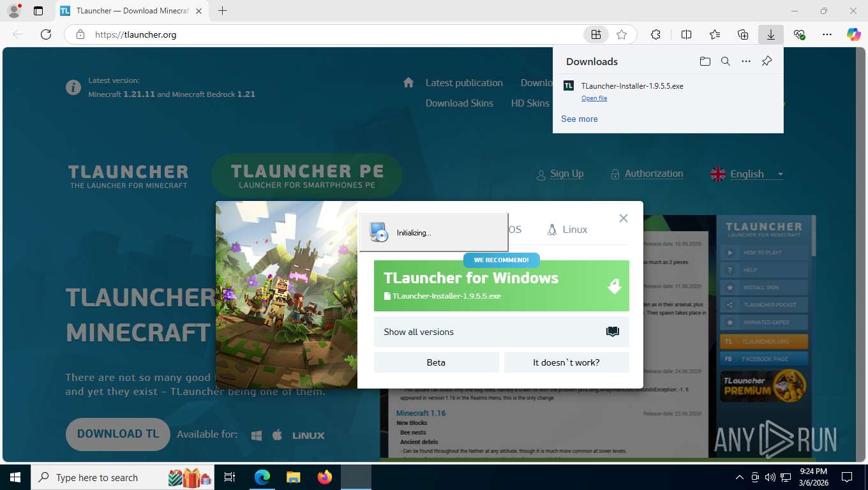Open Download Skins nav link
Screen dimensions: 868x490
click(460, 103)
